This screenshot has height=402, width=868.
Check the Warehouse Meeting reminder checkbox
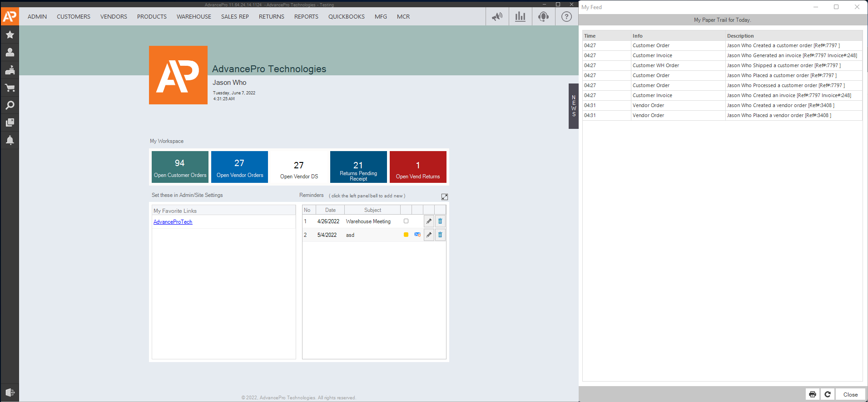tap(406, 221)
